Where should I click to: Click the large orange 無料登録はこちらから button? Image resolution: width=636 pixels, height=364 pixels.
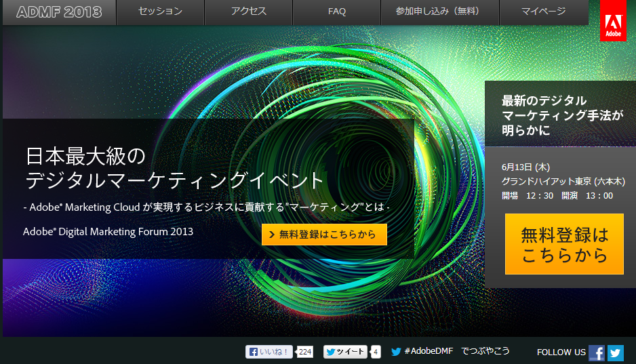pyautogui.click(x=564, y=244)
